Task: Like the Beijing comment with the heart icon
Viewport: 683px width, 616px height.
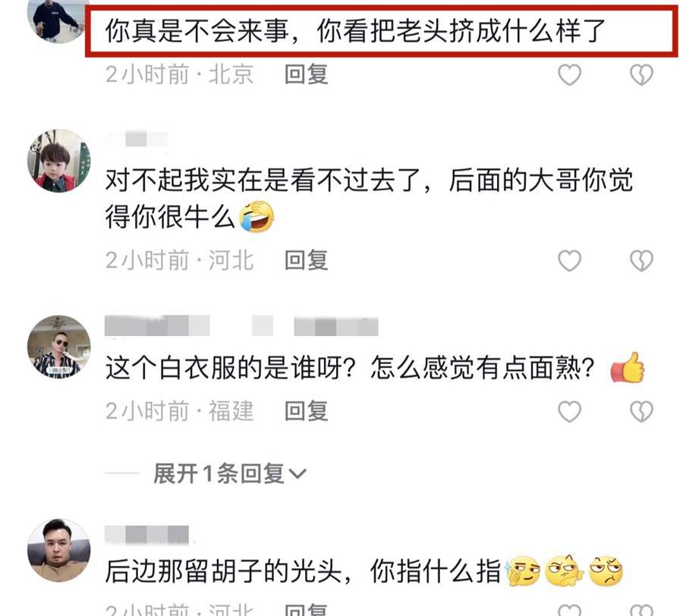Action: [x=569, y=75]
